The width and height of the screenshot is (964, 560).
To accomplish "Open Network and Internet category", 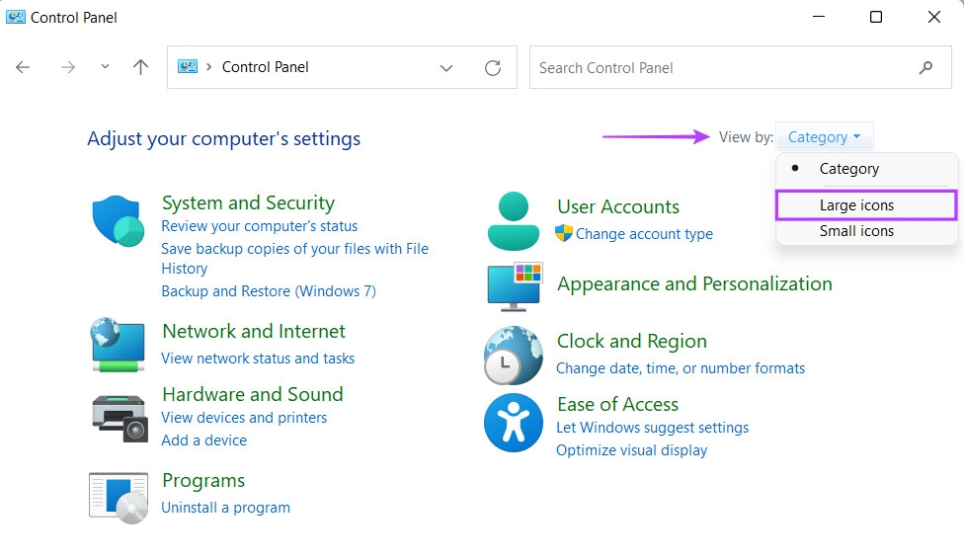I will [254, 331].
